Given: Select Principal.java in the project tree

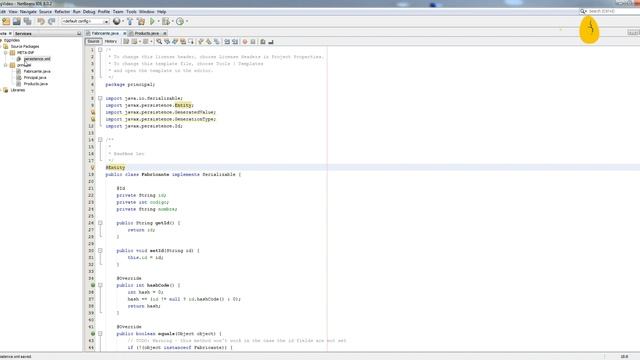Looking at the screenshot, I should pyautogui.click(x=35, y=78).
